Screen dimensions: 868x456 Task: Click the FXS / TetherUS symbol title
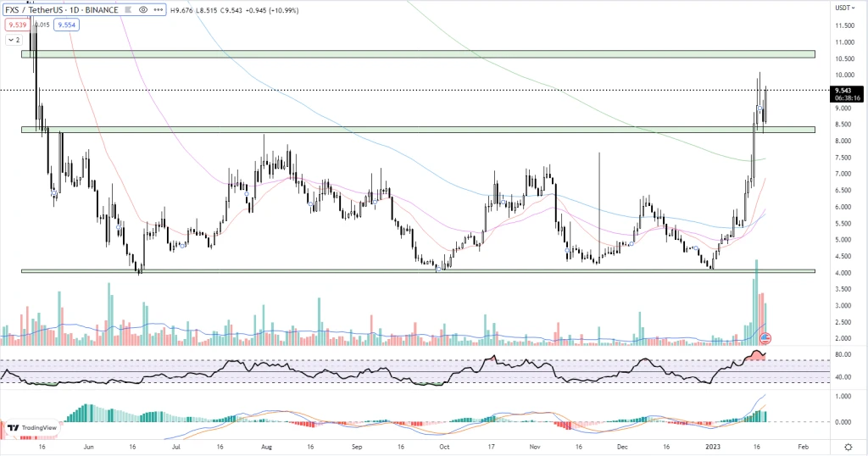coord(33,10)
